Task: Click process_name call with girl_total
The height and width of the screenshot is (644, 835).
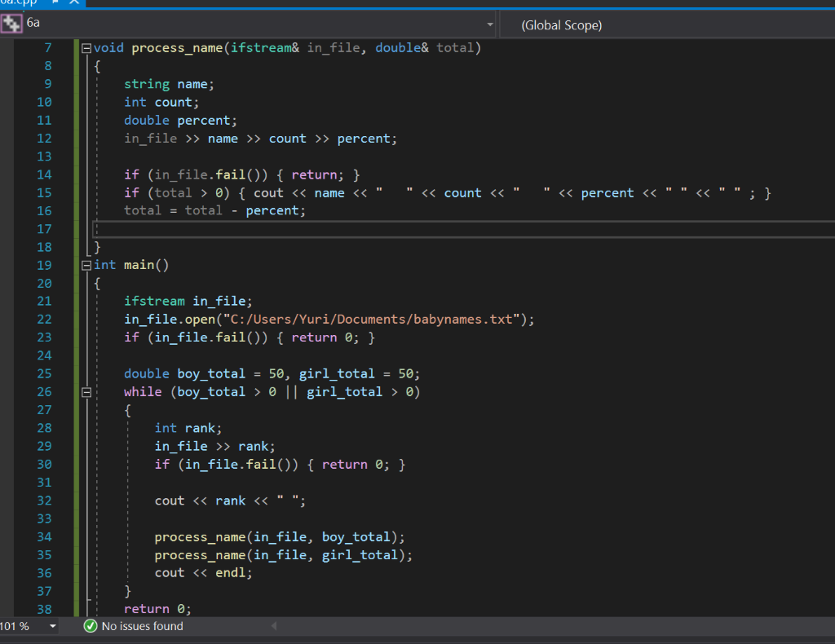Action: click(283, 555)
